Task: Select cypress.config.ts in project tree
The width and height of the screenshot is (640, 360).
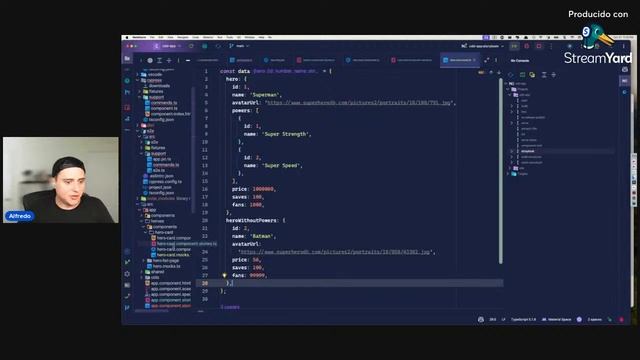Action: tap(162, 182)
